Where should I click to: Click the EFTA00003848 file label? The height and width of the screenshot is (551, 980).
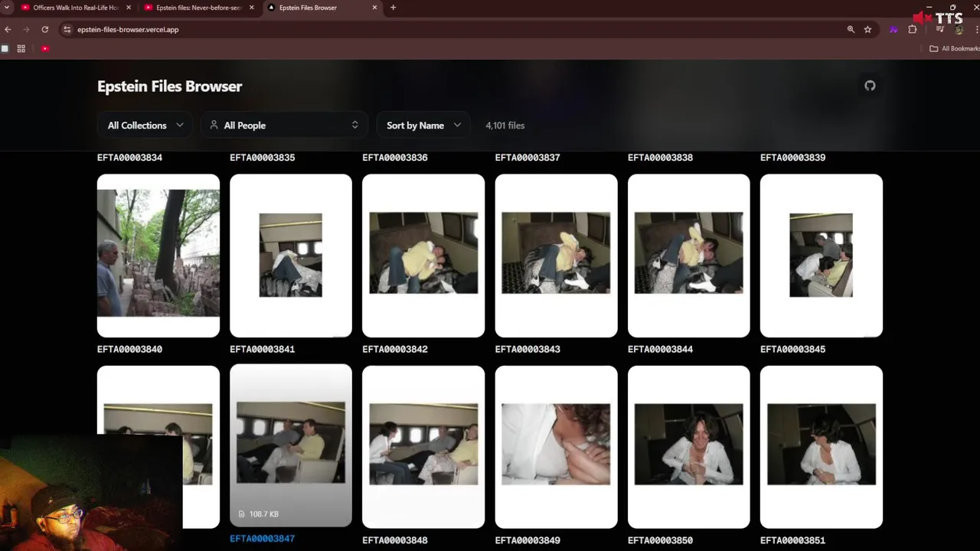pyautogui.click(x=395, y=540)
